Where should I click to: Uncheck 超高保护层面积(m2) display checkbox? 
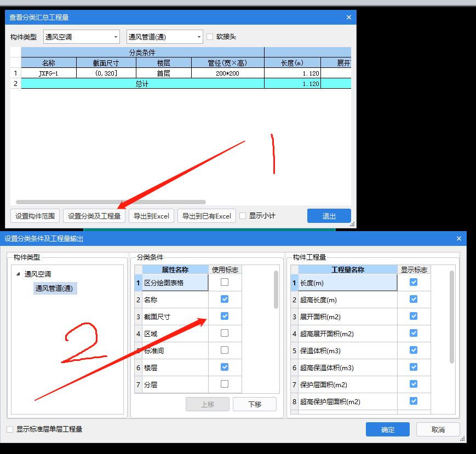(414, 401)
